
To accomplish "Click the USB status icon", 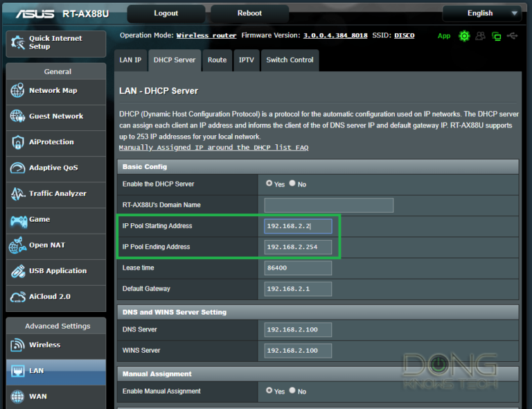I will tap(512, 36).
